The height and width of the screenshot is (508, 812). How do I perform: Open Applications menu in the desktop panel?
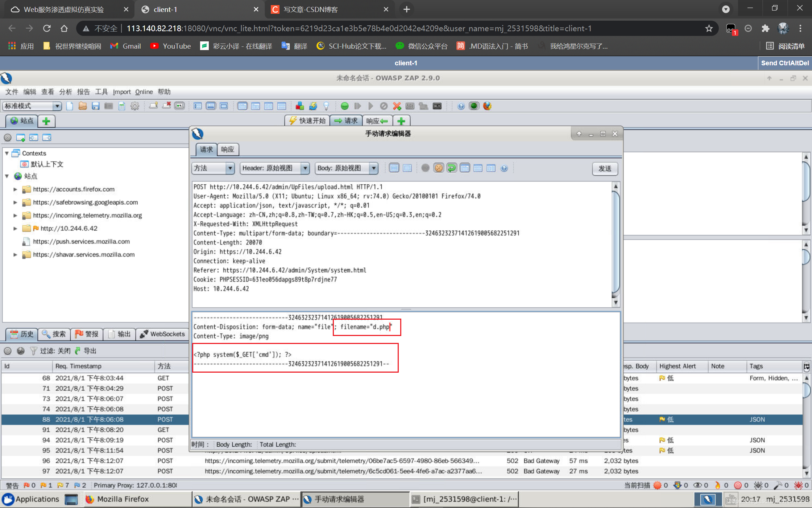click(30, 499)
